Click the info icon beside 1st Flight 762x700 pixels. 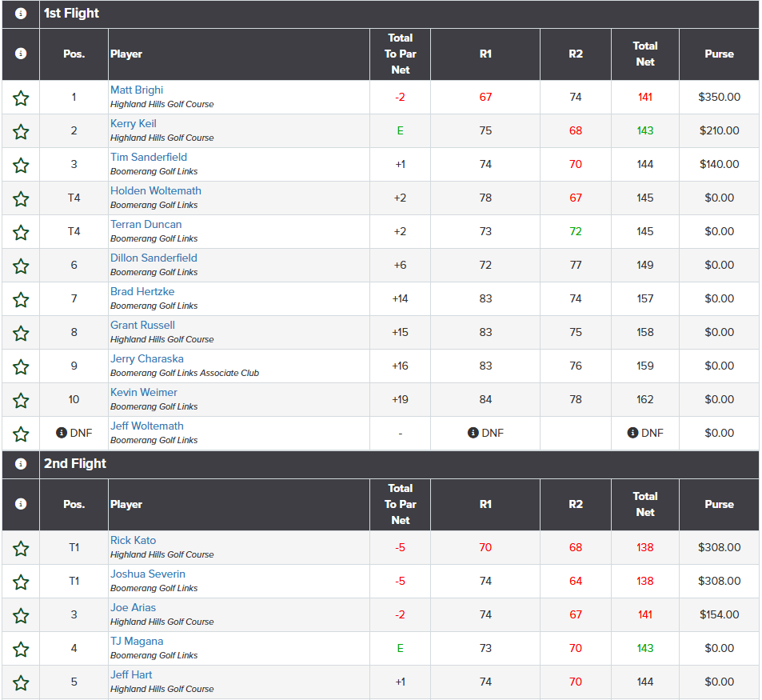(x=21, y=14)
